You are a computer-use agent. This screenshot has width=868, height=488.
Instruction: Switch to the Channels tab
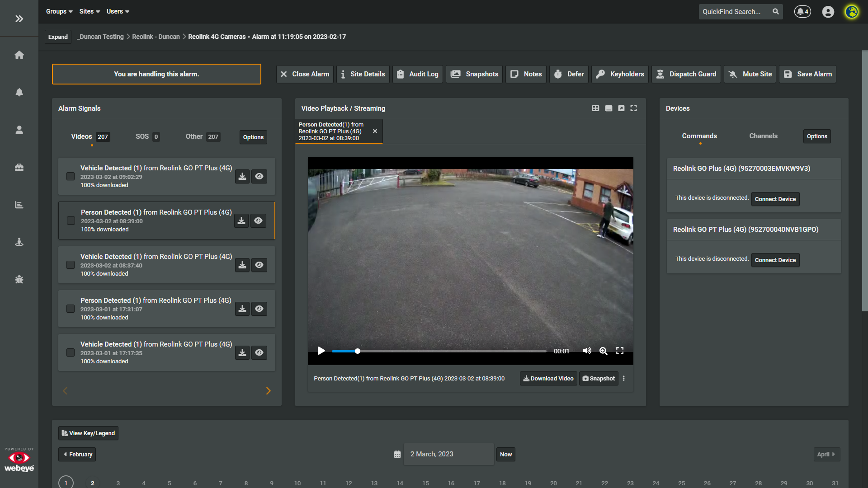click(763, 136)
